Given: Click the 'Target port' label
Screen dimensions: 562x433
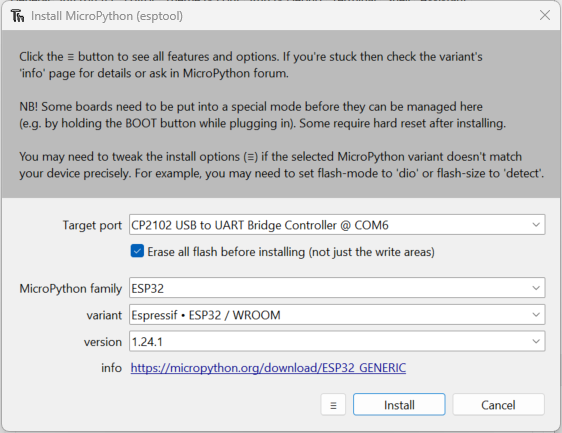Looking at the screenshot, I should coord(92,225).
